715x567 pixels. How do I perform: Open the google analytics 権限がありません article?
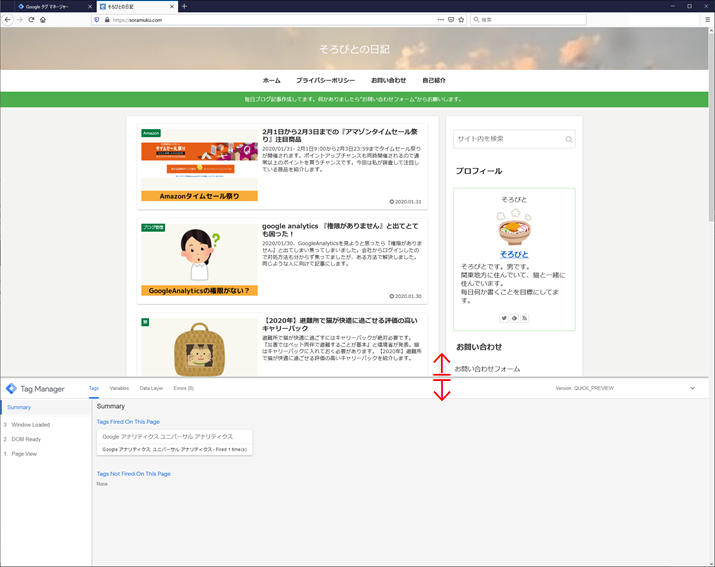340,230
